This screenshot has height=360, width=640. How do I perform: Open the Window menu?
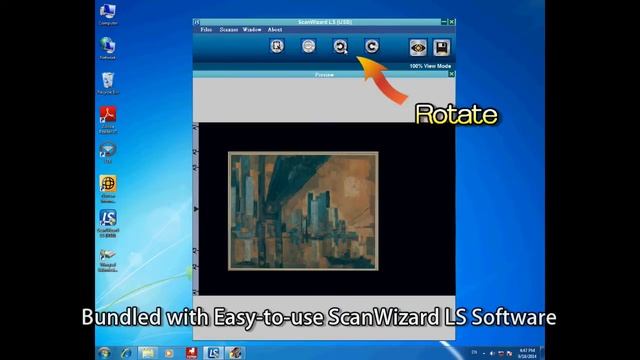(x=252, y=30)
